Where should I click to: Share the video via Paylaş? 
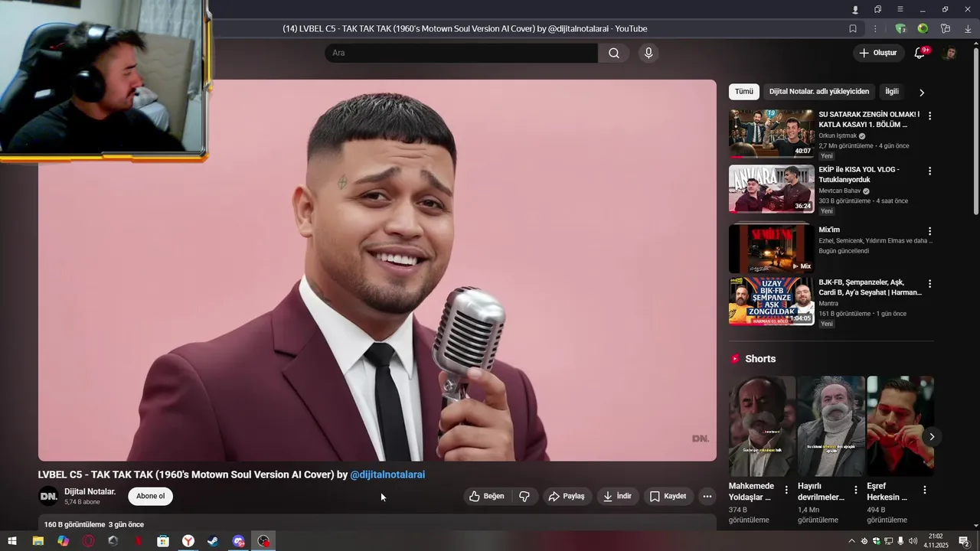click(x=567, y=496)
